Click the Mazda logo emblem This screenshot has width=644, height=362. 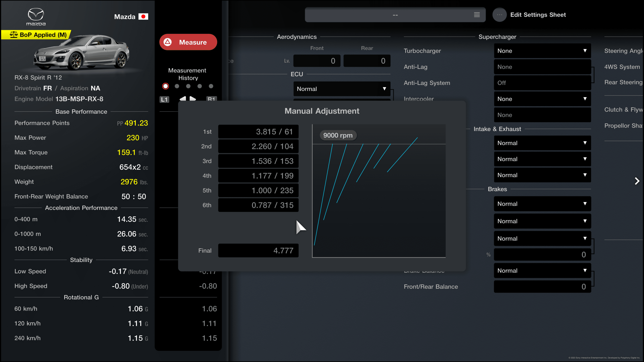tap(36, 16)
